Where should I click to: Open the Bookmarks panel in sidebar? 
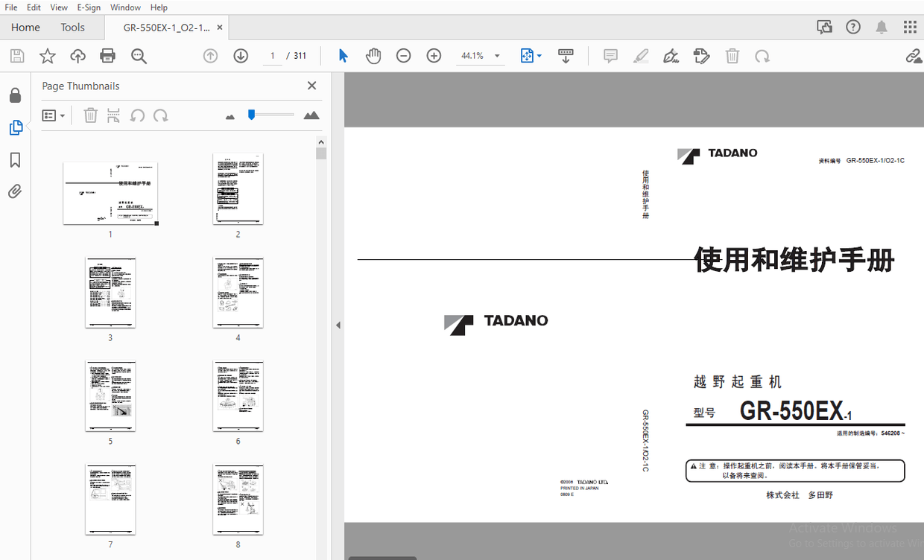tap(16, 159)
